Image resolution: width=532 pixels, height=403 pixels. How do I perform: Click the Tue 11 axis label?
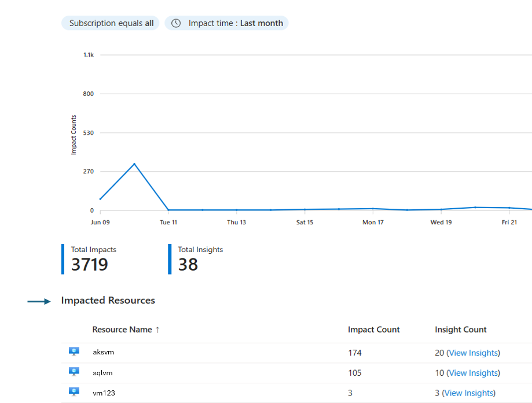[x=168, y=221]
